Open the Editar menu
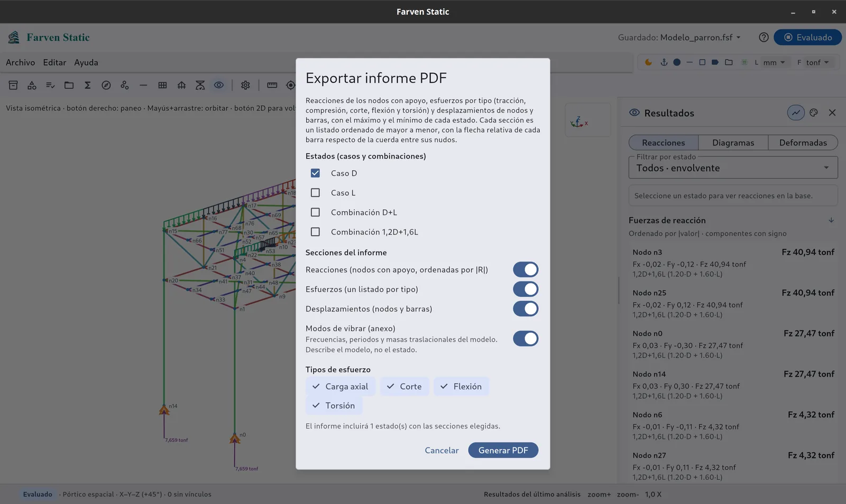Screen dimensions: 846x504 click(54, 62)
